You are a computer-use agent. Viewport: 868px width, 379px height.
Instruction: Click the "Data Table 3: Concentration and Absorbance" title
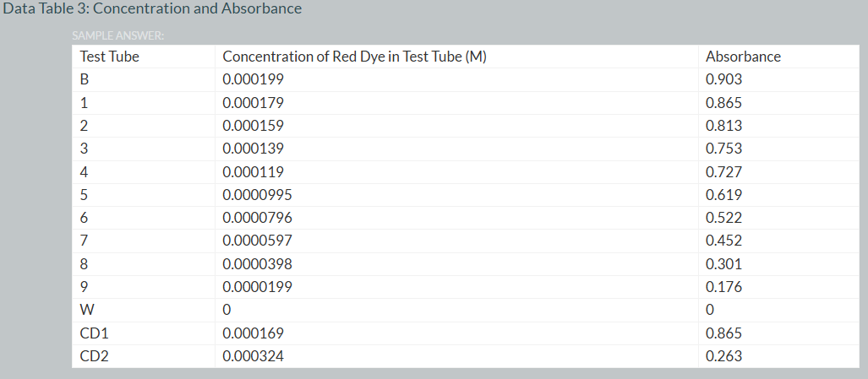[x=153, y=8]
